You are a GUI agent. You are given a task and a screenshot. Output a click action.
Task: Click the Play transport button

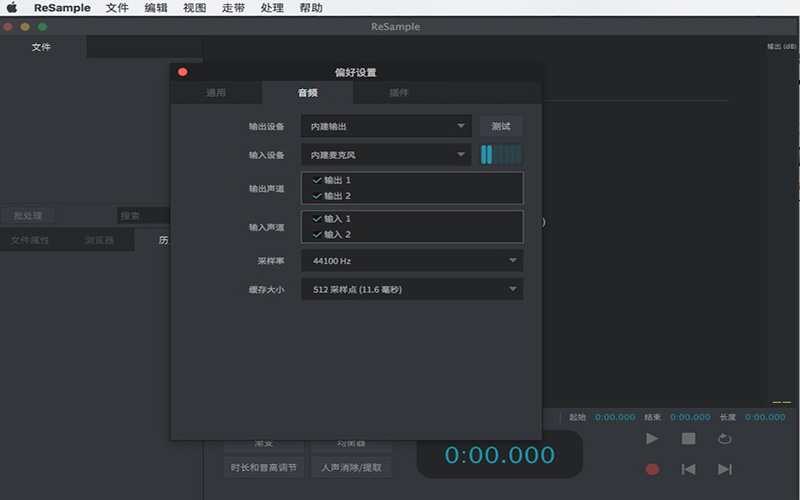tap(652, 439)
